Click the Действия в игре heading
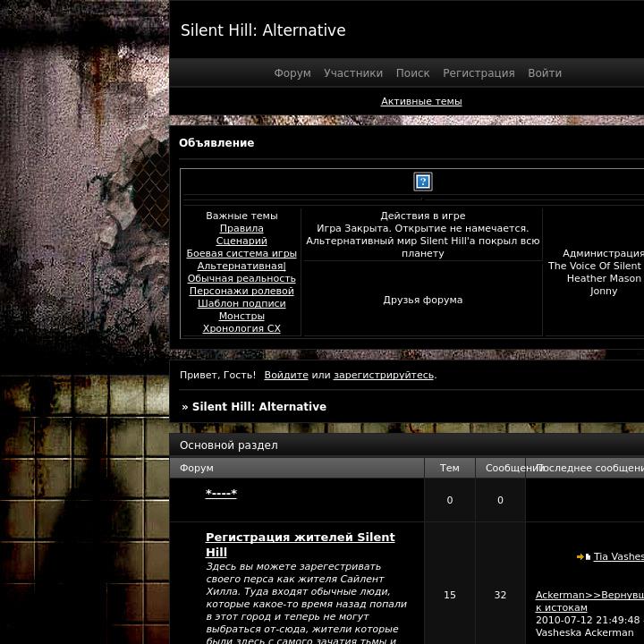The image size is (644, 644). coord(422,216)
